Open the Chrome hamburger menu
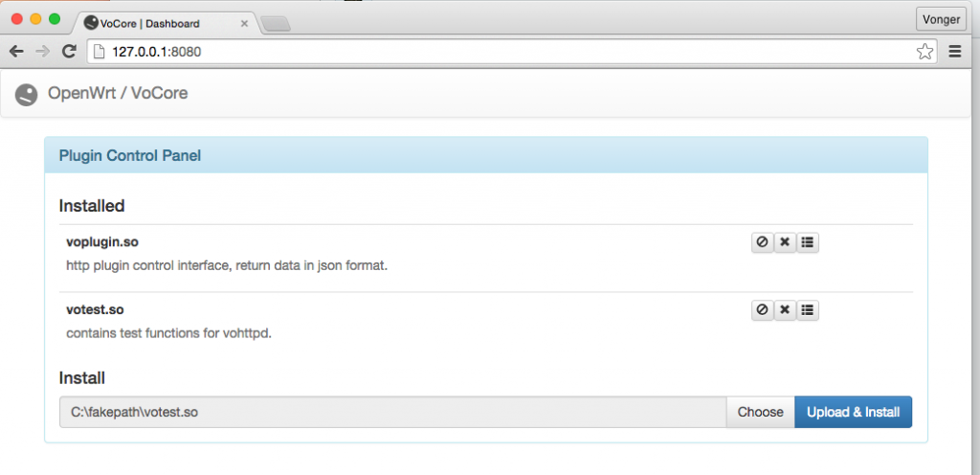 tap(955, 52)
